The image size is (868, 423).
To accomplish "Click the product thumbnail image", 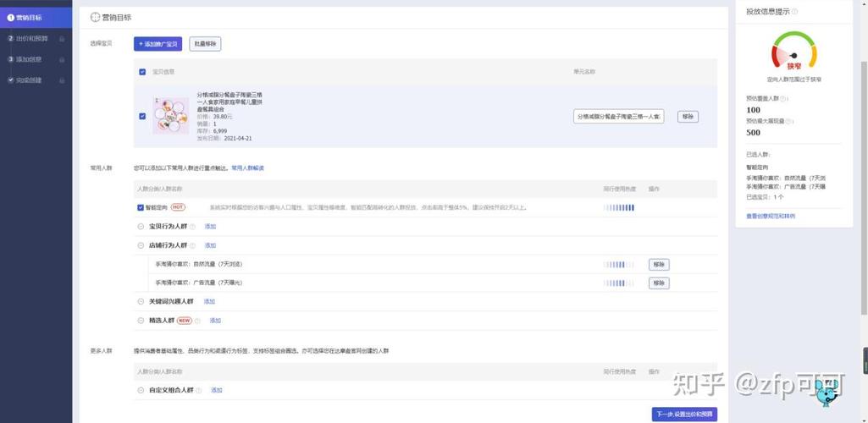I will click(x=170, y=116).
